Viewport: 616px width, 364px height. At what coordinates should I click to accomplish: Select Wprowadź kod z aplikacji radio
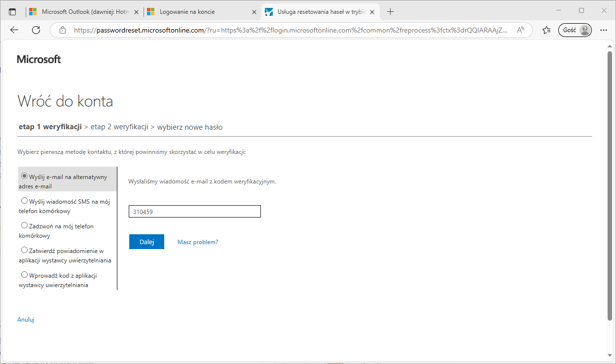coord(24,275)
